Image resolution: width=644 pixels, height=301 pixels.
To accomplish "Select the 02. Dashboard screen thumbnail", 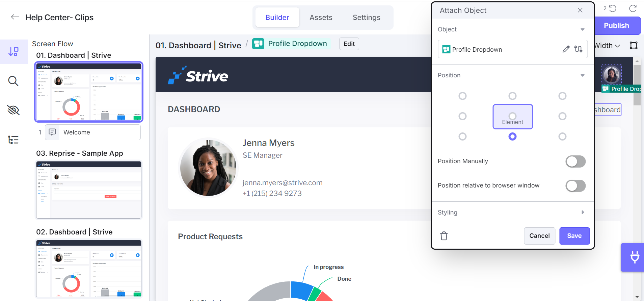I will point(89,269).
